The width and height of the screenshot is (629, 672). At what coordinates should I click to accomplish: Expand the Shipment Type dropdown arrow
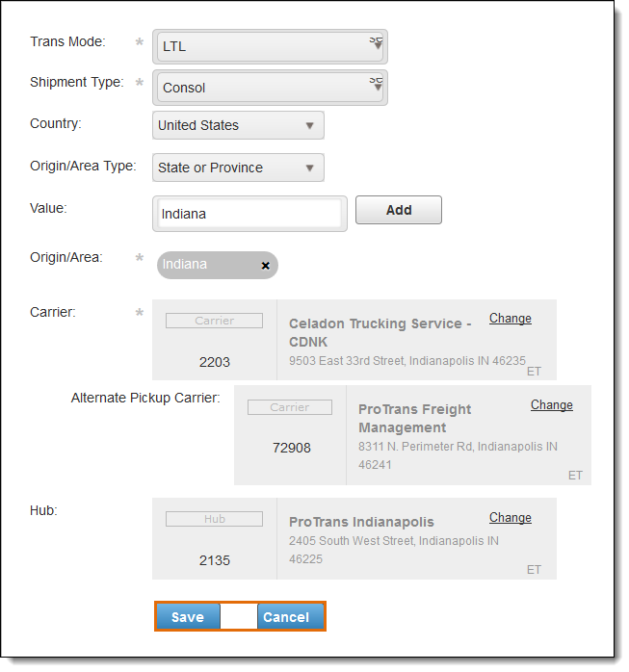coord(376,85)
